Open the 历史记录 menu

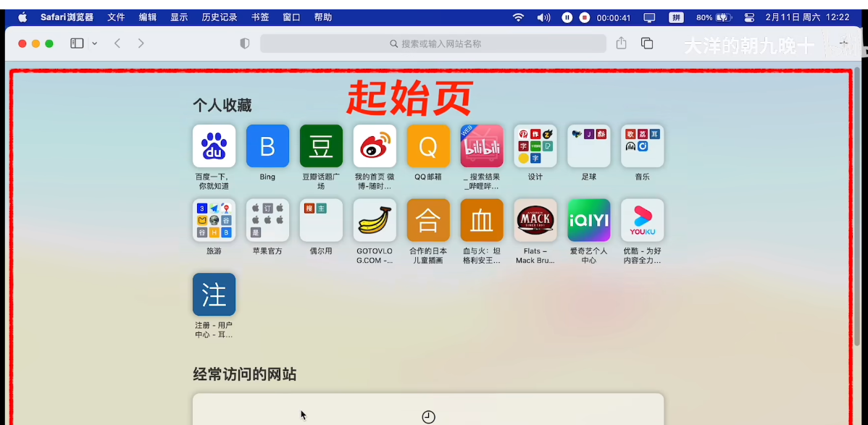tap(220, 17)
